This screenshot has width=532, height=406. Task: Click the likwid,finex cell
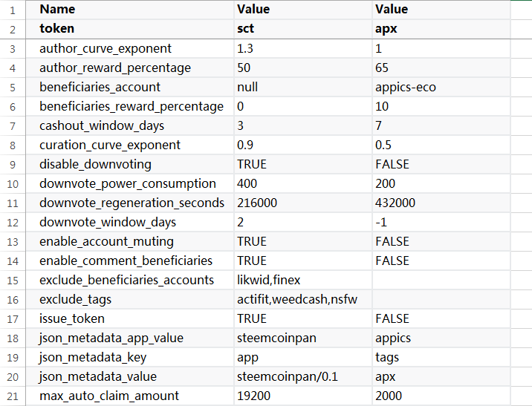coord(268,280)
